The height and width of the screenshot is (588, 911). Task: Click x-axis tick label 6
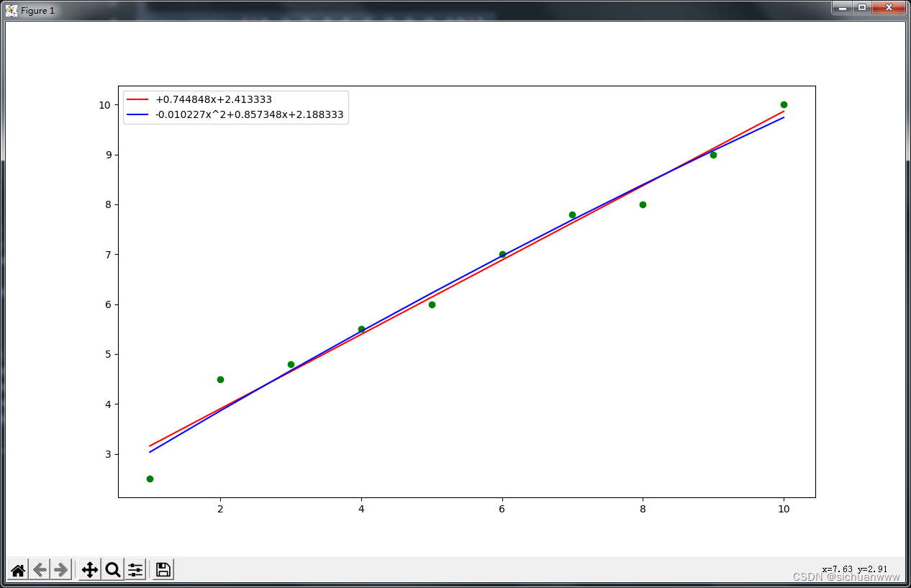tap(502, 509)
